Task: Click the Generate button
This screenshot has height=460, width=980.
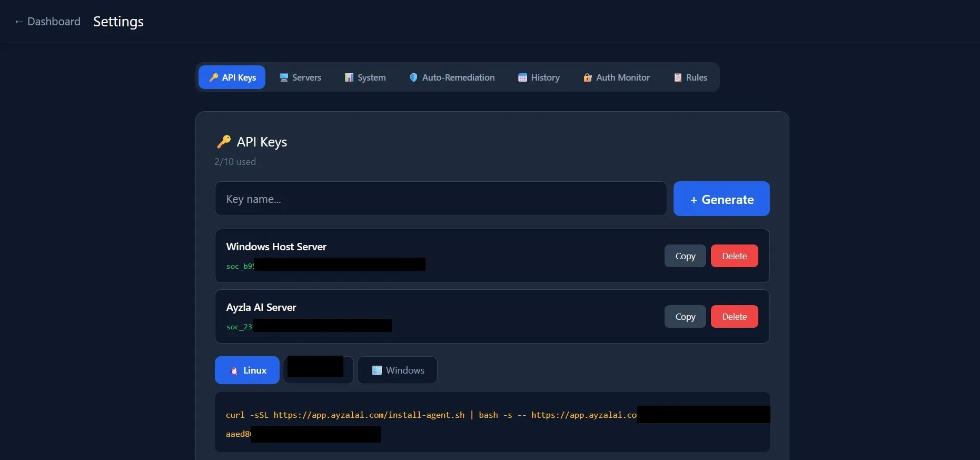Action: [x=721, y=199]
